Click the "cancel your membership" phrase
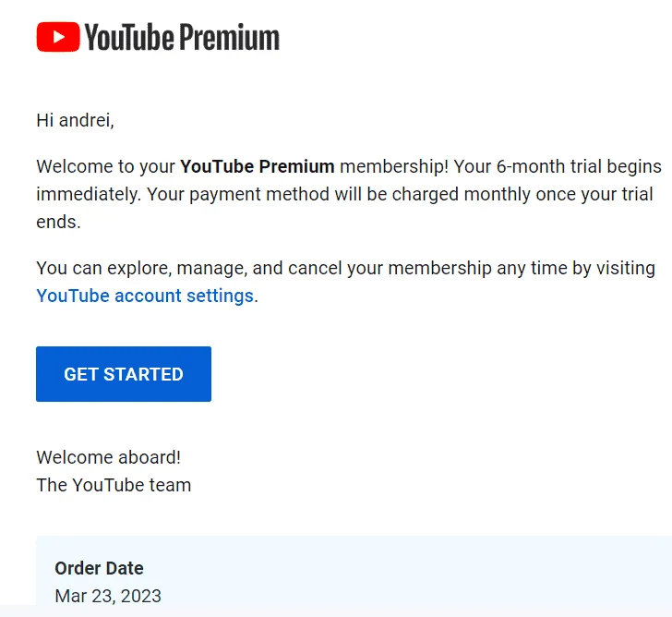672x617 pixels. (390, 269)
